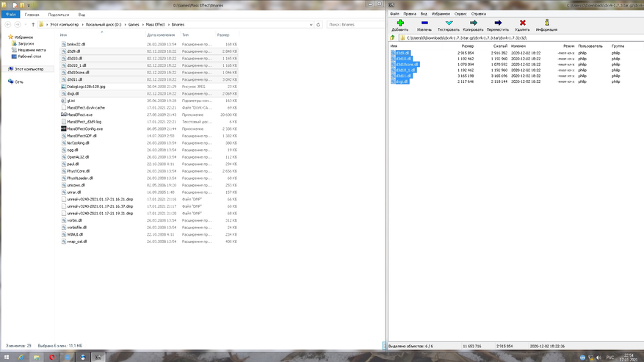Select d3d10_1.dll in the 7-Zip file list
The image size is (644, 362).
point(405,70)
